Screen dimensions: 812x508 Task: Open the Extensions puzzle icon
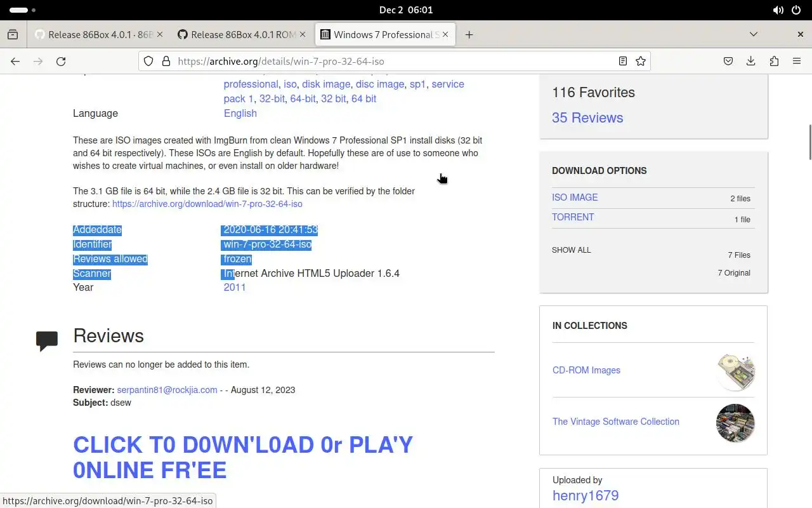coord(774,61)
